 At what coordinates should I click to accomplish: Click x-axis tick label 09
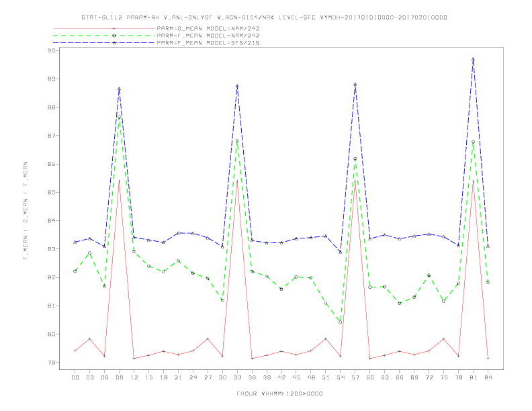point(119,377)
